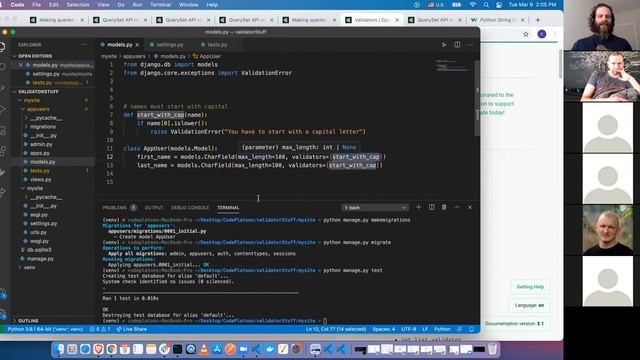Switch to settings.py editor tab
Viewport: 640px width, 360px height.
[169, 44]
